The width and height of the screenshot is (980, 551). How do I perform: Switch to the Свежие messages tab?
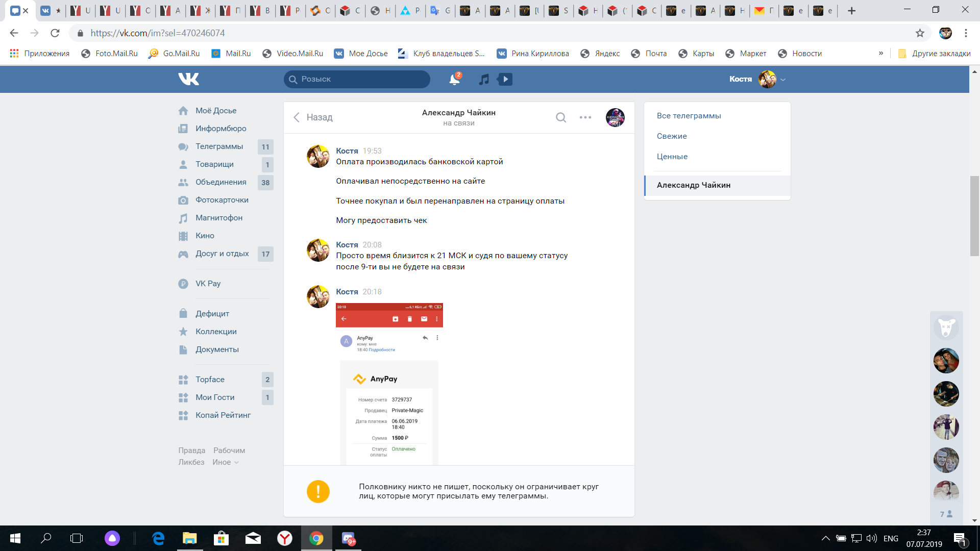click(x=672, y=136)
